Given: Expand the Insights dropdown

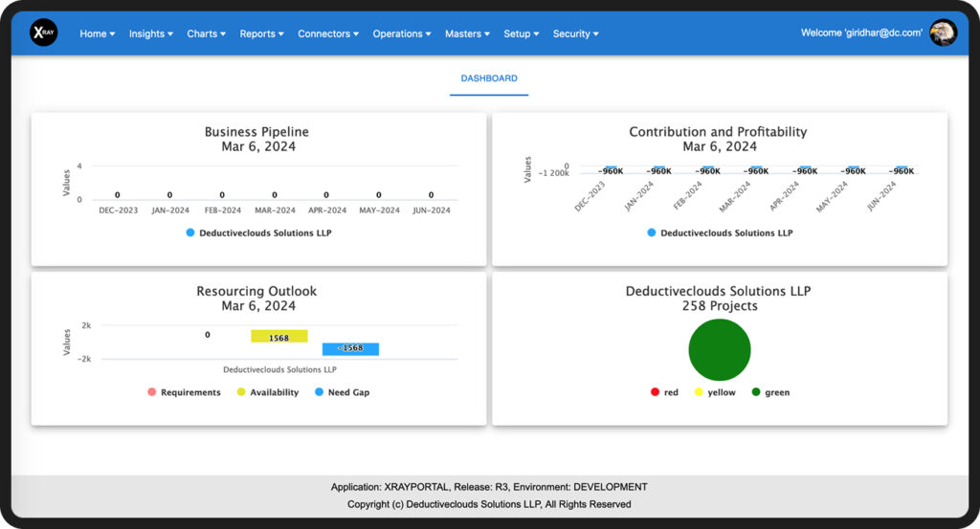Looking at the screenshot, I should click(x=150, y=33).
